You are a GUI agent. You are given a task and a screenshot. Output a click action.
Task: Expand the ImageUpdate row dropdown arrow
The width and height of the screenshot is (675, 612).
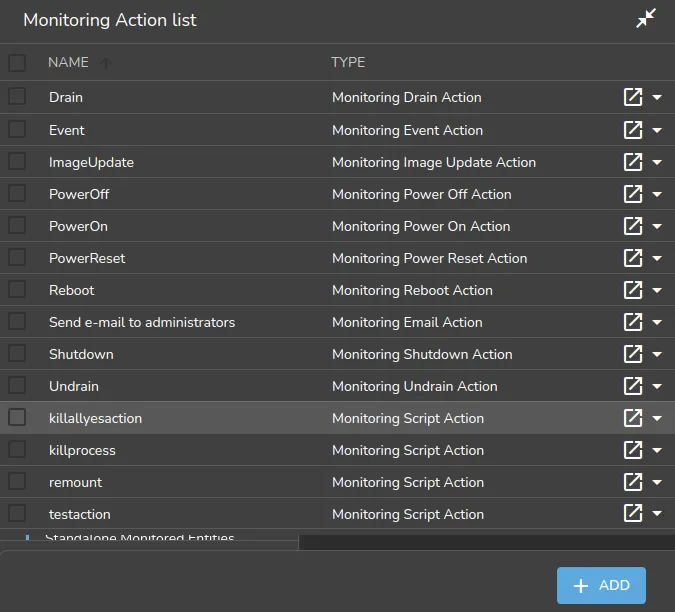pos(657,162)
